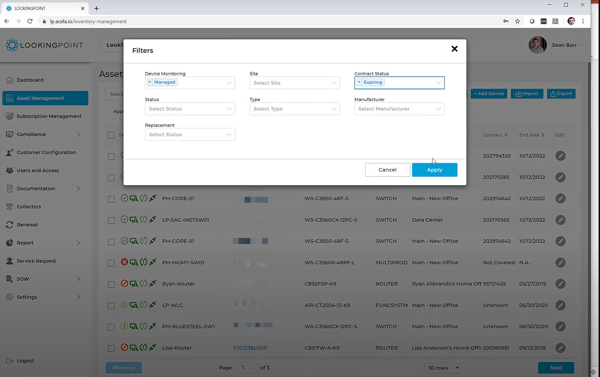This screenshot has width=600, height=377.
Task: Toggle the select-all header checkbox
Action: pos(111,135)
